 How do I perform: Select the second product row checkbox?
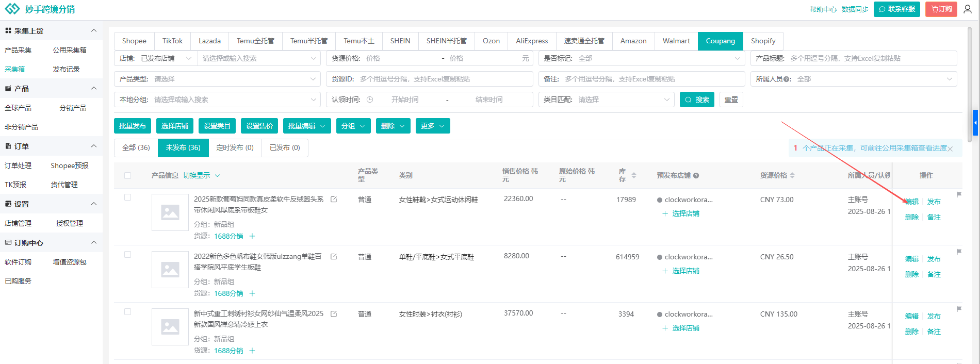128,255
